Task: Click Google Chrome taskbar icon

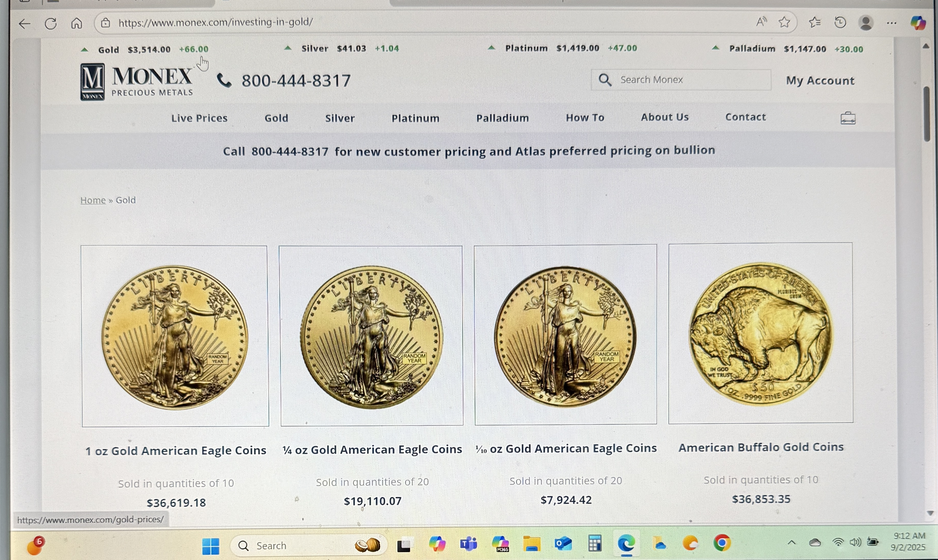Action: (722, 543)
